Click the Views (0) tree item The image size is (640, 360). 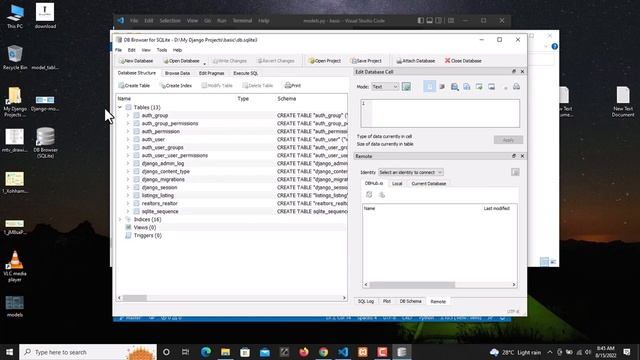(x=144, y=227)
